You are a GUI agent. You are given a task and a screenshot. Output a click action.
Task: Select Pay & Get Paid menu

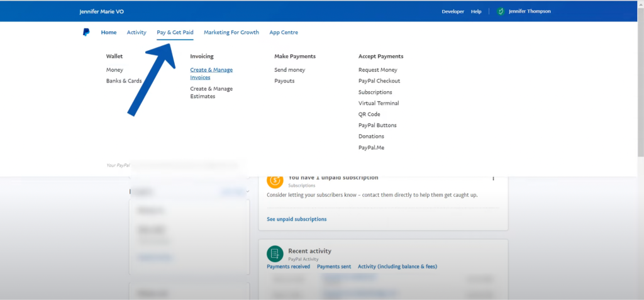click(x=175, y=33)
